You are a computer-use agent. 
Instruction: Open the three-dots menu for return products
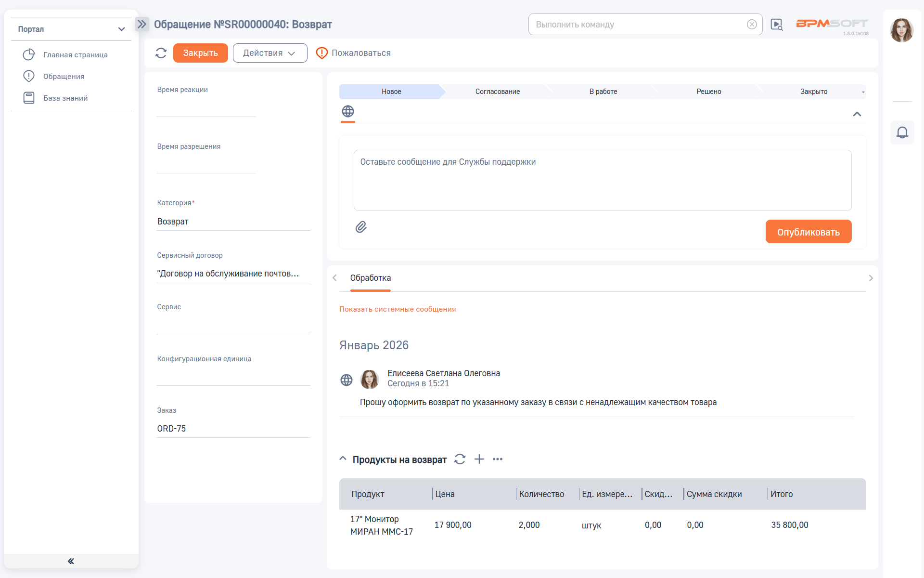498,459
